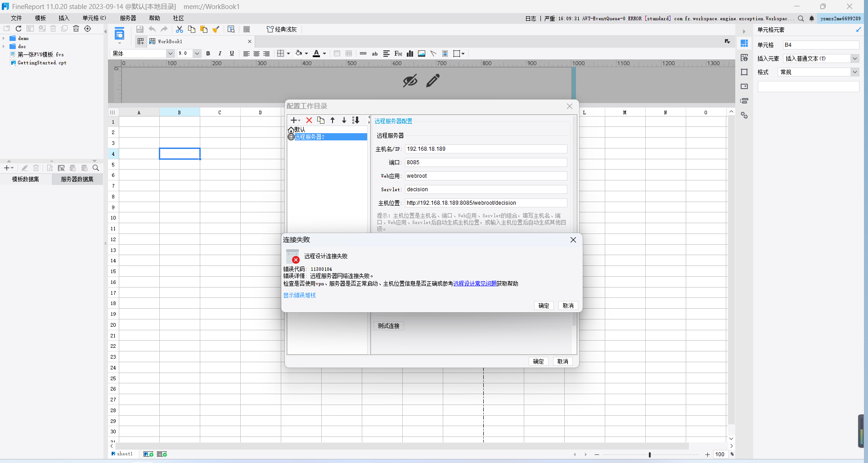Click the insert chart bar icon

coord(410,54)
